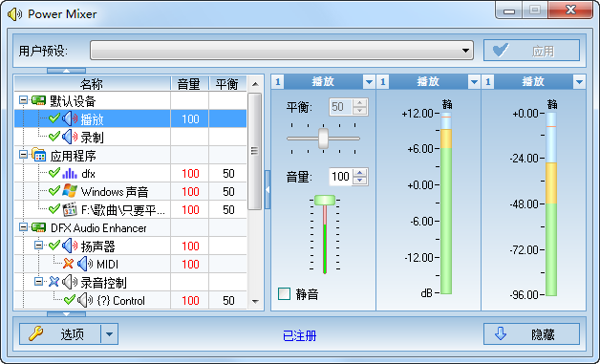Decrease 音量 with the spinner down arrow
This screenshot has height=364, width=600.
tap(359, 181)
